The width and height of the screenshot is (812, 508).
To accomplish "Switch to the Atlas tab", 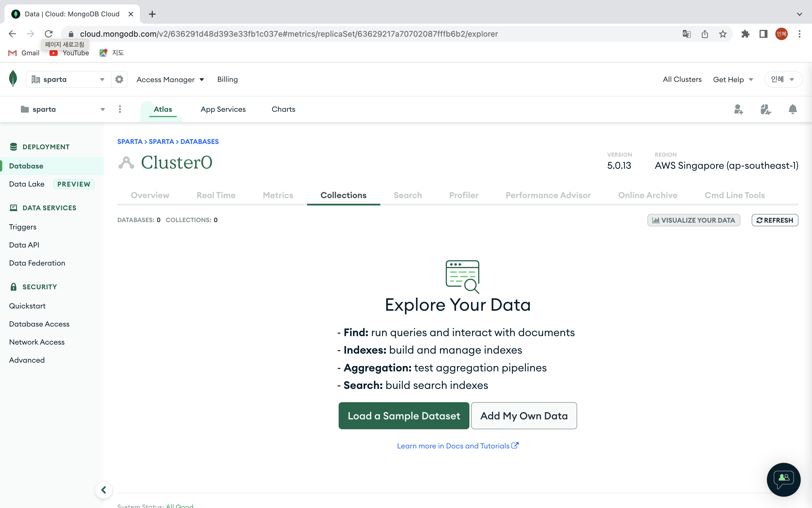I will pos(163,109).
